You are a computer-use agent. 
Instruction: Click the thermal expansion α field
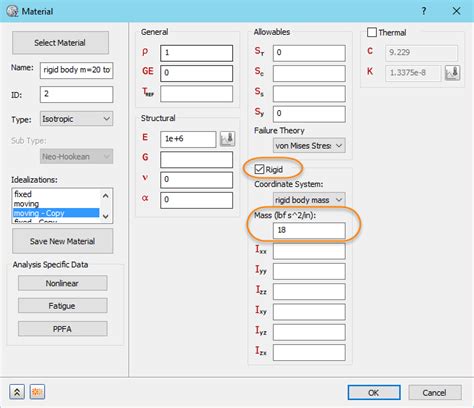[196, 200]
